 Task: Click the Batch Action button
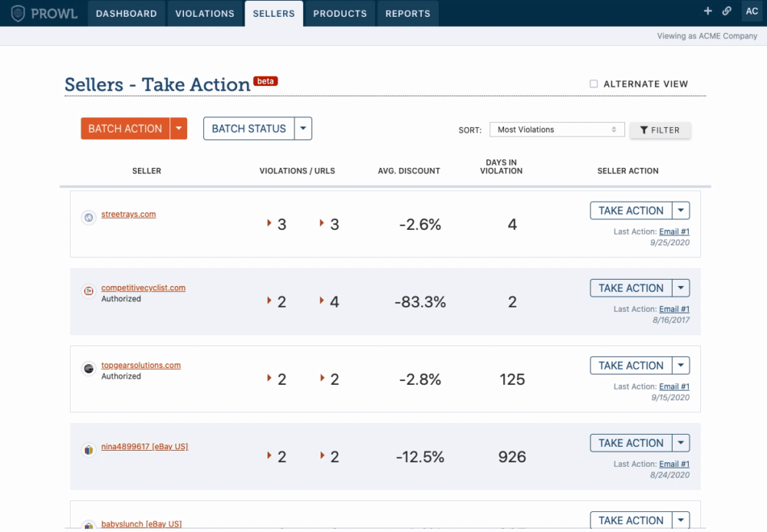(x=125, y=129)
